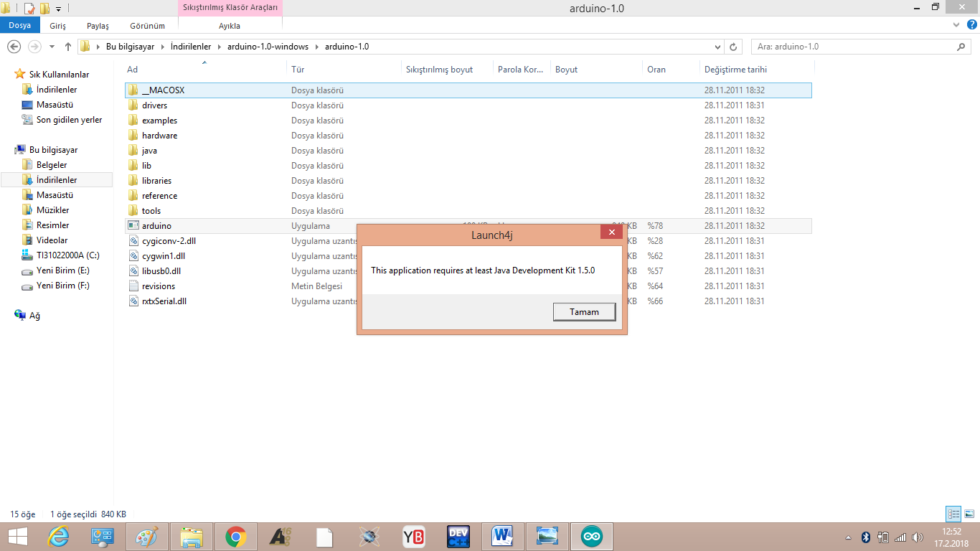
Task: Open the Dosya ribbon tab
Action: (20, 25)
